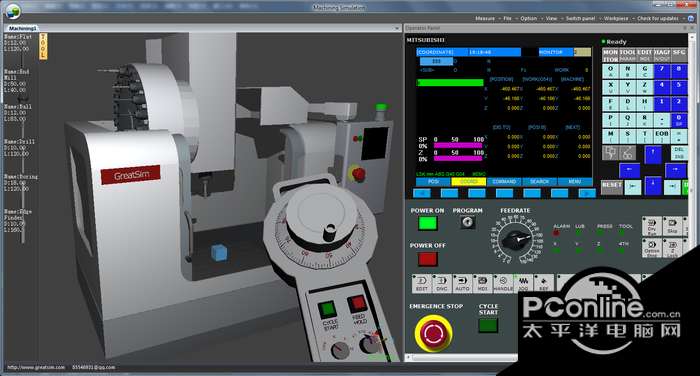
Task: Select the EDIT mode key
Action: [x=421, y=284]
